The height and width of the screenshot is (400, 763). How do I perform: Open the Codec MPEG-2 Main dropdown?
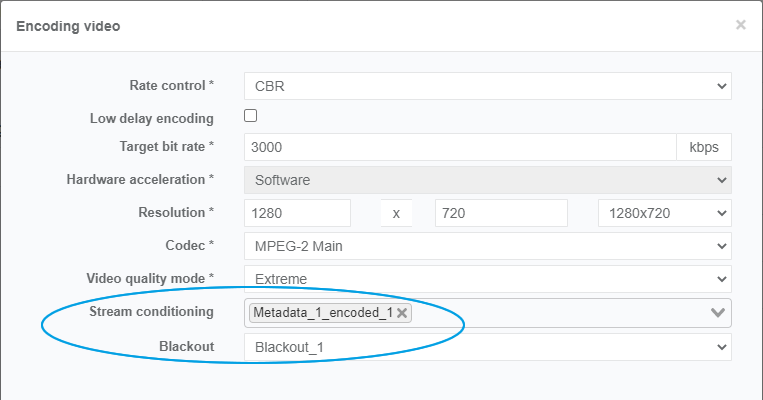click(x=487, y=246)
